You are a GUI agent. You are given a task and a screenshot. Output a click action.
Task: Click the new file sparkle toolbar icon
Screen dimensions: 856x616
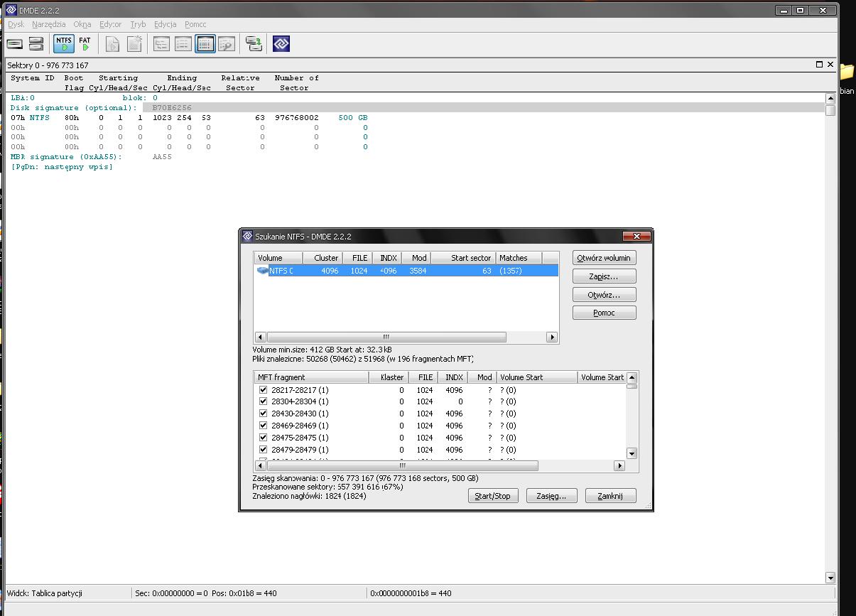[x=134, y=44]
